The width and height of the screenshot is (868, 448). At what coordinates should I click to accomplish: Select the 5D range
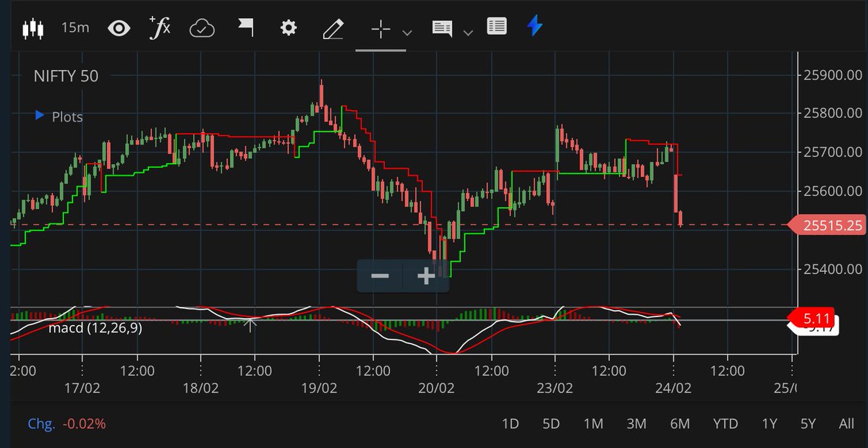pos(552,424)
